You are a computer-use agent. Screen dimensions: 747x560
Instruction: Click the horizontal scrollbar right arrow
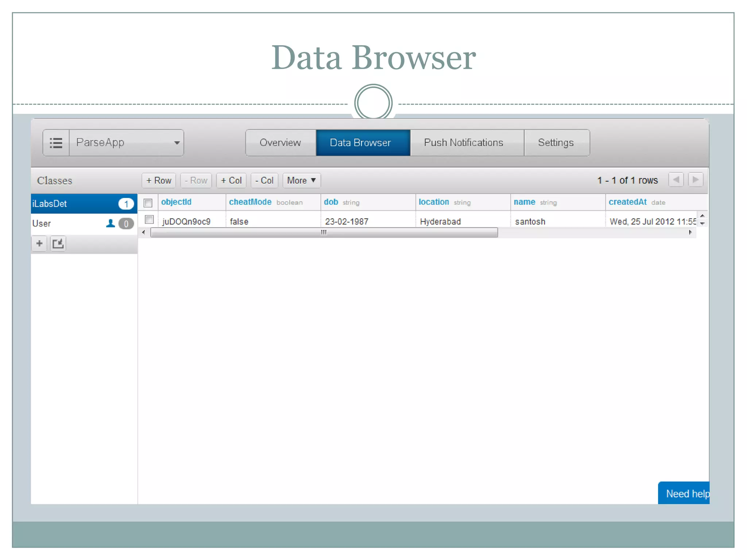point(690,233)
